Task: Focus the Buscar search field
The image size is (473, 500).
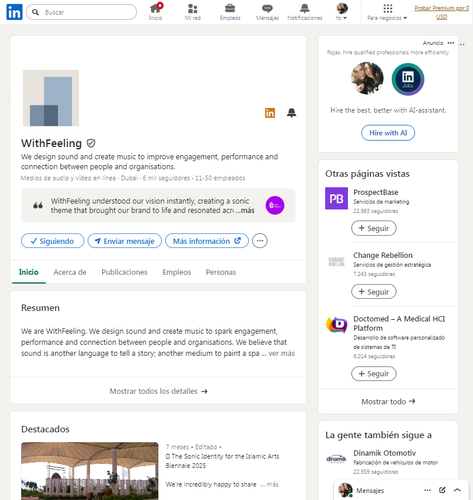Action: (81, 12)
